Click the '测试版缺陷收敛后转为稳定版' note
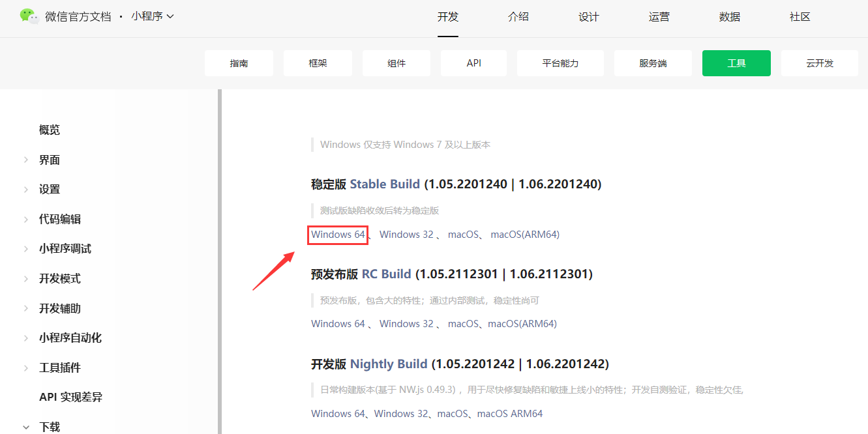This screenshot has height=434, width=868. tap(380, 210)
